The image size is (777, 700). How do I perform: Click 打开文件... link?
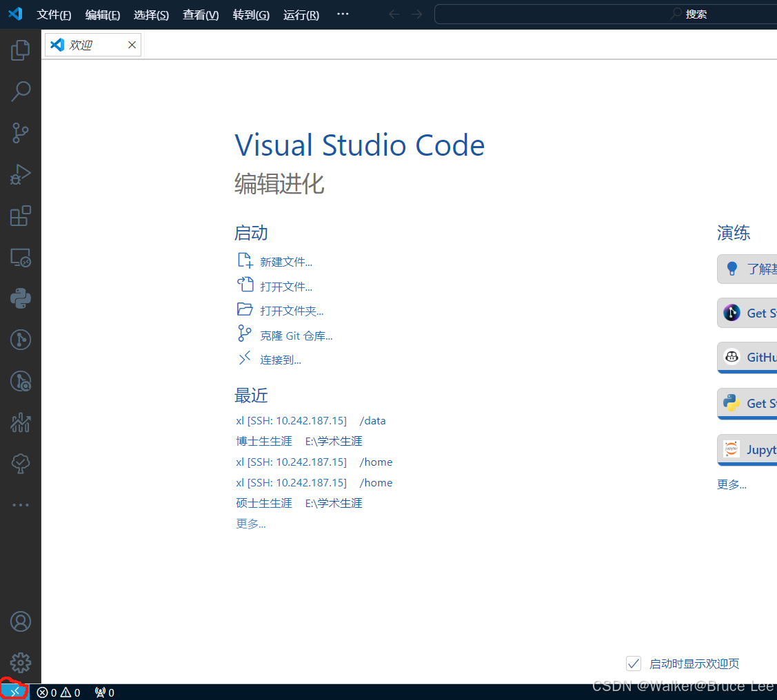[275, 286]
